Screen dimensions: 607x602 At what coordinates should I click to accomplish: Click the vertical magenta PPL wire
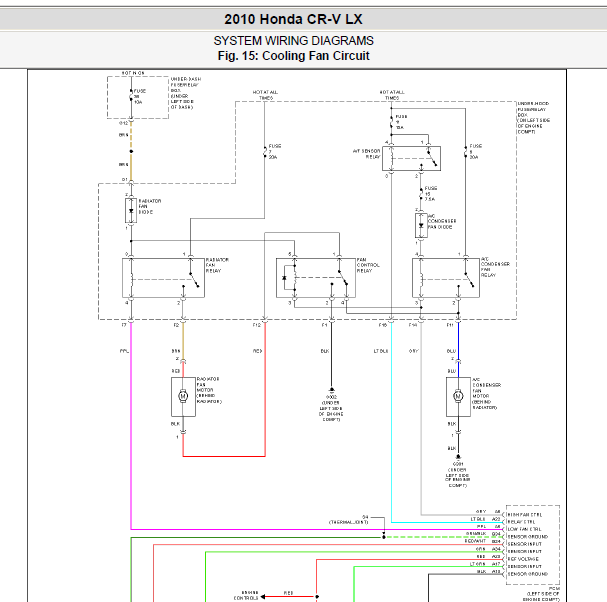pyautogui.click(x=131, y=426)
